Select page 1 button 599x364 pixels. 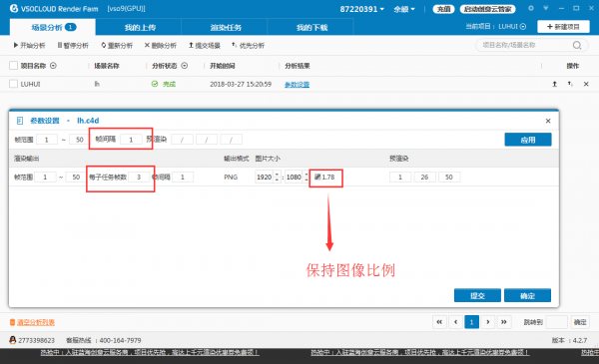pyautogui.click(x=472, y=322)
